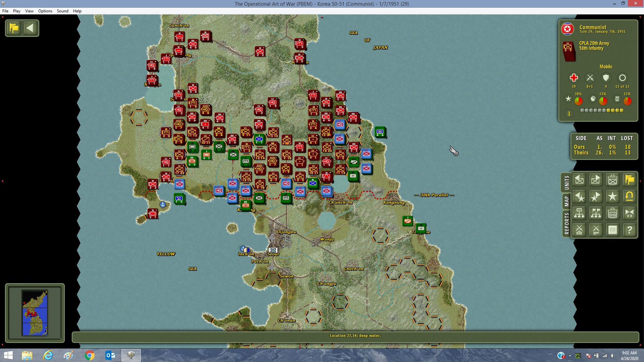Click the question mark help button
This screenshot has width=644, height=362.
pos(630,230)
